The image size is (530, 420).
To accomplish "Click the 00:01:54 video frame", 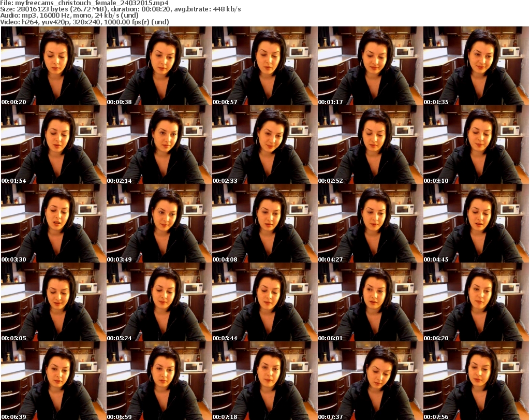I will pos(53,145).
